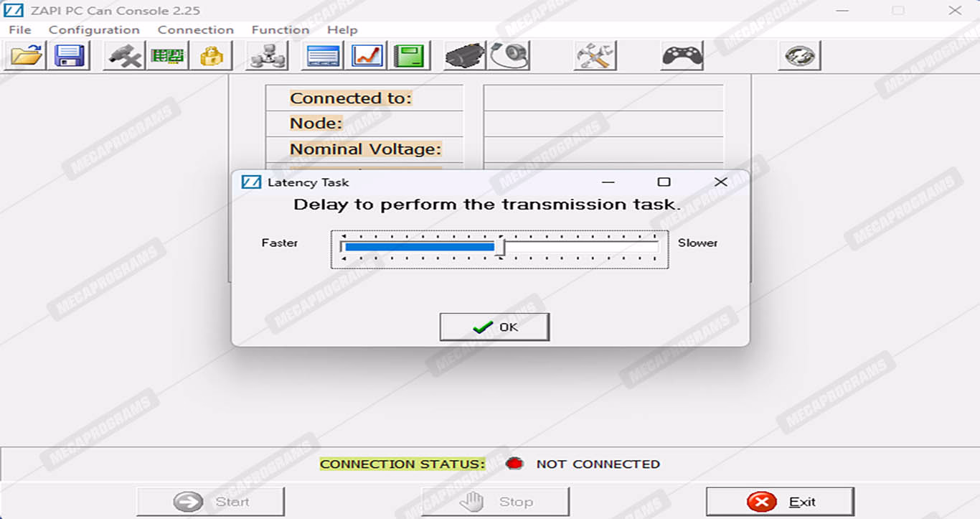Click the Stop button
This screenshot has height=519, width=980.
click(x=496, y=502)
